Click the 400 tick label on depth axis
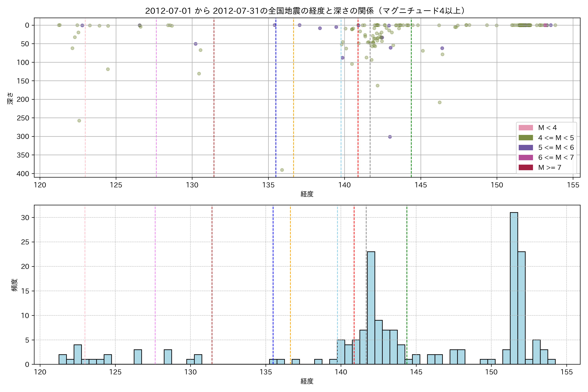The image size is (588, 392). (x=23, y=174)
